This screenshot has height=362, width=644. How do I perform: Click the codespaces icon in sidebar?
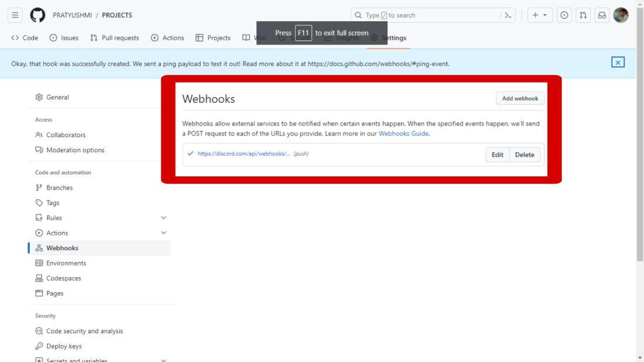coord(39,278)
